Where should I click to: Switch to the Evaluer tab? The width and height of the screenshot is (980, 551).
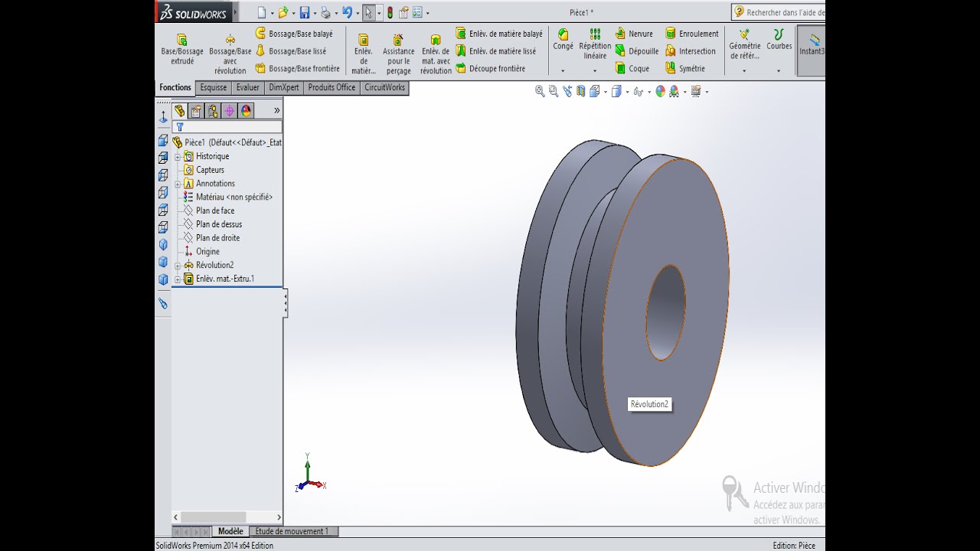click(247, 87)
